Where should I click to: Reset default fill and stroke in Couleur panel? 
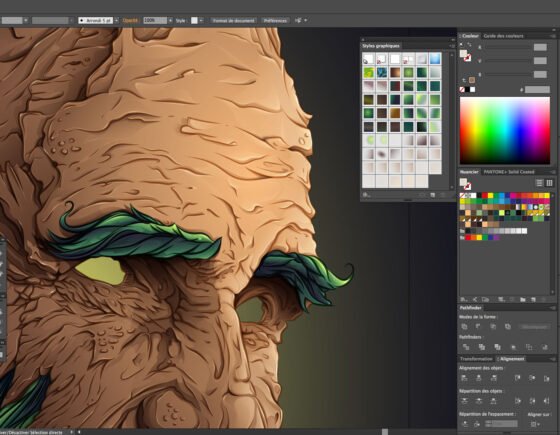tap(461, 45)
